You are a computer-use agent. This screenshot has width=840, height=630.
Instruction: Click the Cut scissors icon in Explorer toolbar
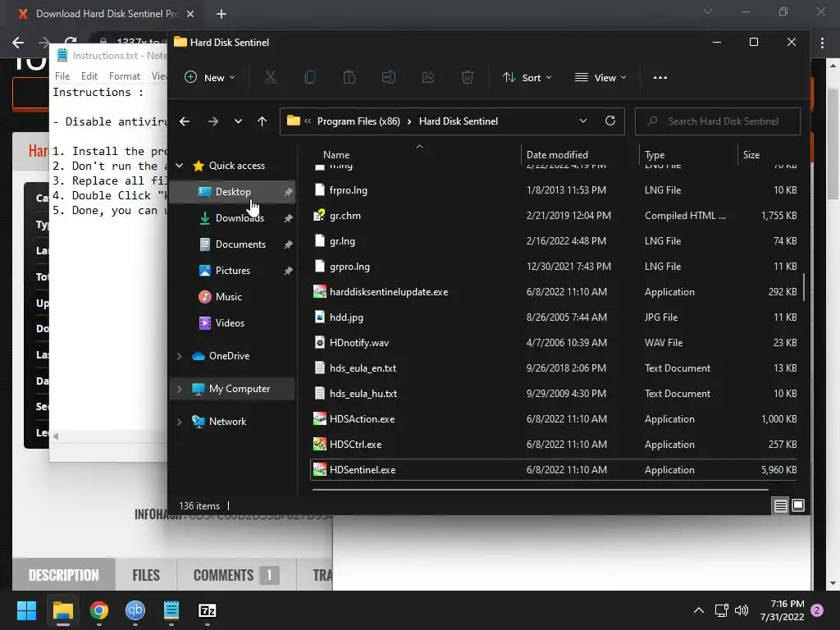271,78
